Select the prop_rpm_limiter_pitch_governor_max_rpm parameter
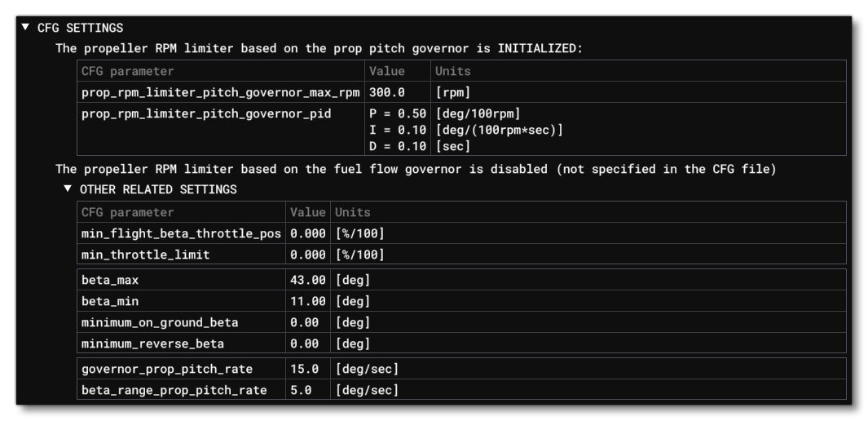The image size is (868, 421). [222, 92]
